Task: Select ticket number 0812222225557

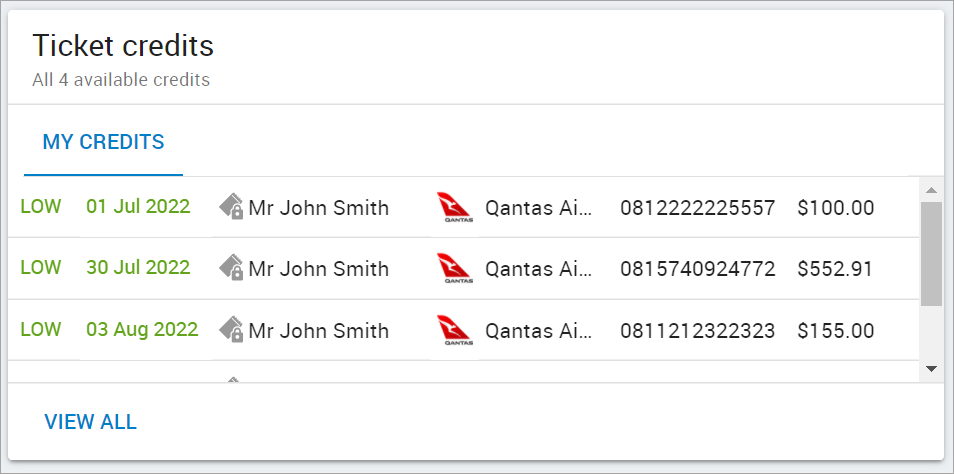Action: [x=698, y=208]
